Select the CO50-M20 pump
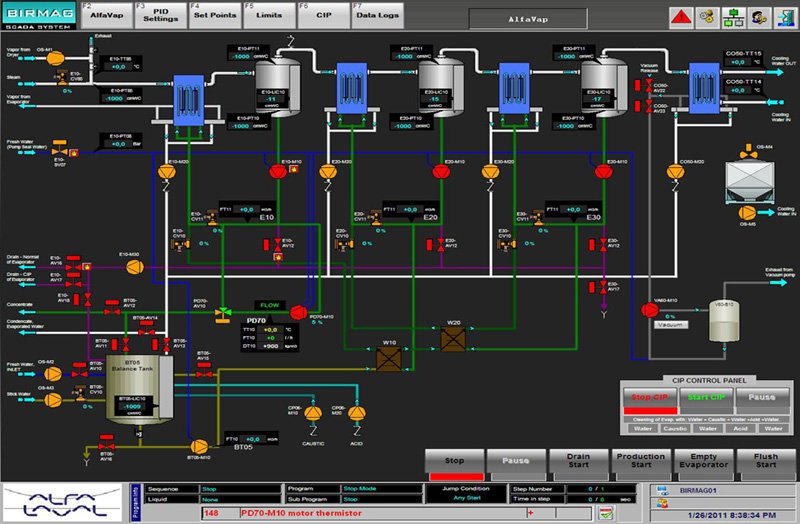 [x=676, y=171]
